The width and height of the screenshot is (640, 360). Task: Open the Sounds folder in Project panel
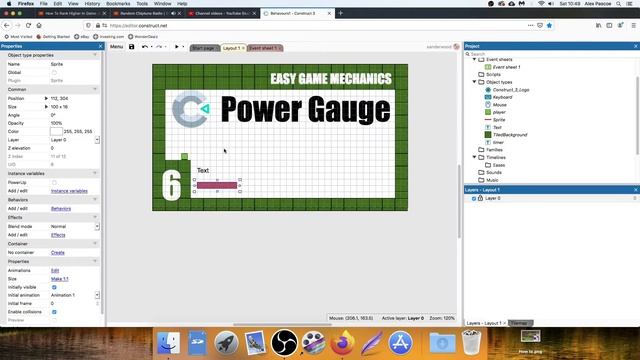pos(494,173)
